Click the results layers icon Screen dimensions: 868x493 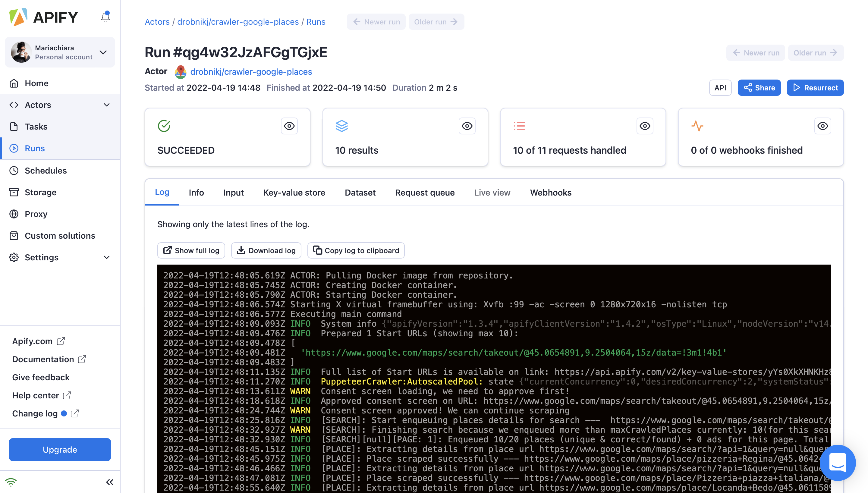click(341, 126)
